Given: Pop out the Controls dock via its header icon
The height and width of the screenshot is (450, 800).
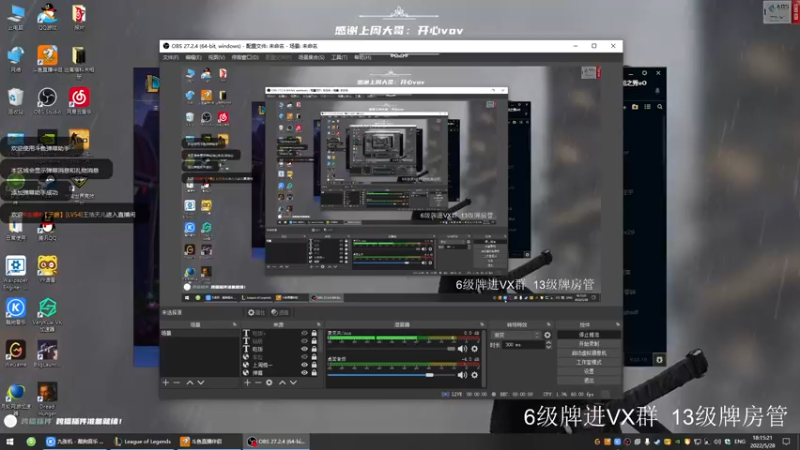Looking at the screenshot, I should pos(618,324).
